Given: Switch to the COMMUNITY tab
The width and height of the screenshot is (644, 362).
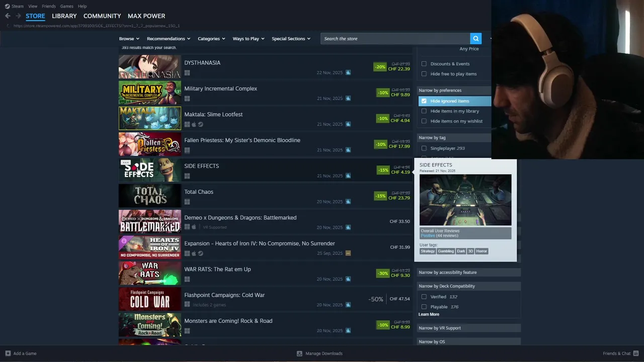Looking at the screenshot, I should 102,16.
